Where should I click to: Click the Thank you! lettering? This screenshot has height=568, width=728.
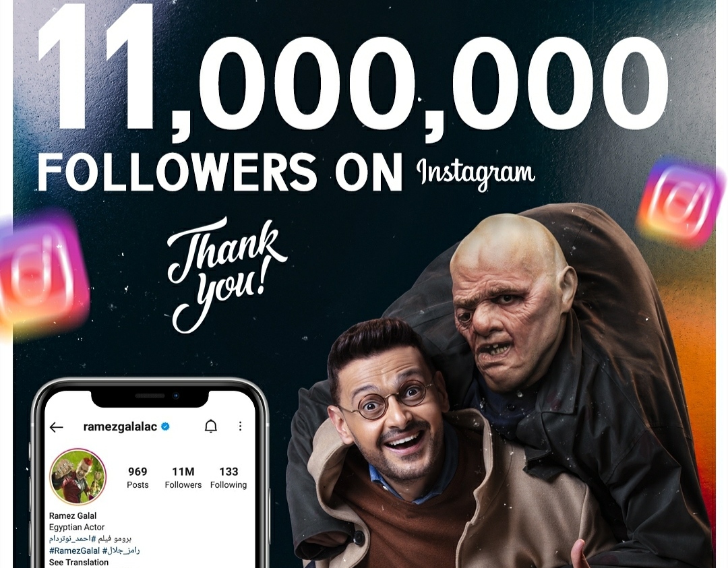[x=226, y=275]
